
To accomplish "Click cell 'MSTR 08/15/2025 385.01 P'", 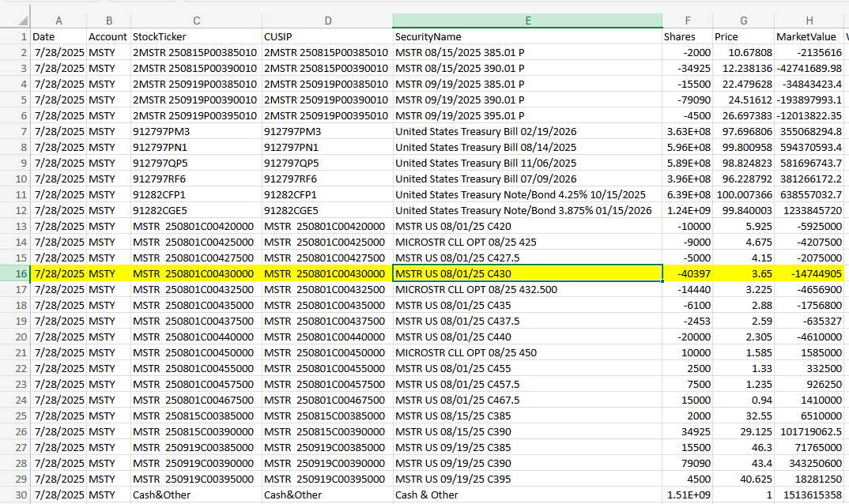I will (528, 52).
